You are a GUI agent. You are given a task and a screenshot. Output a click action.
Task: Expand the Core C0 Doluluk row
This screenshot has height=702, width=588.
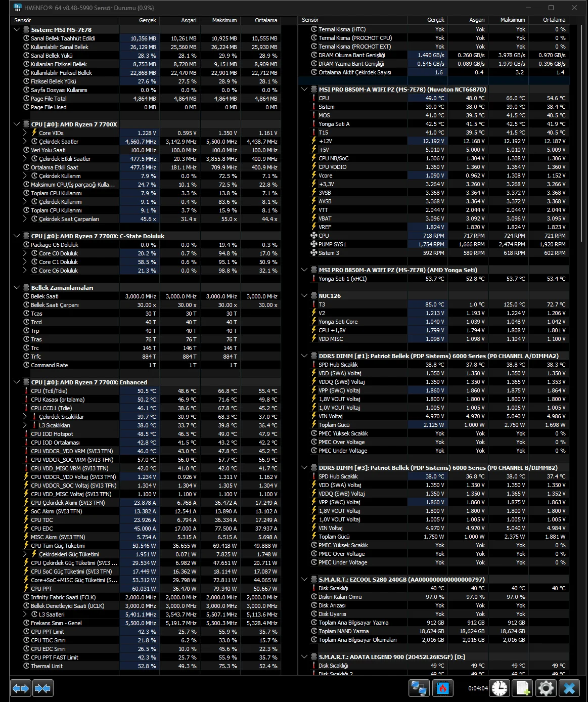[x=25, y=253]
